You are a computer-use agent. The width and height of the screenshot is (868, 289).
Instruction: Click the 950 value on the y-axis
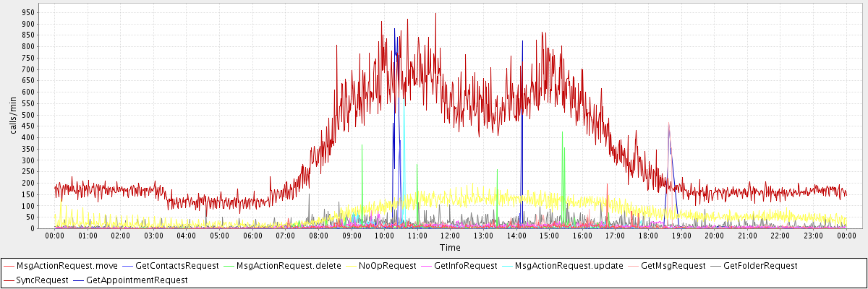pos(28,12)
